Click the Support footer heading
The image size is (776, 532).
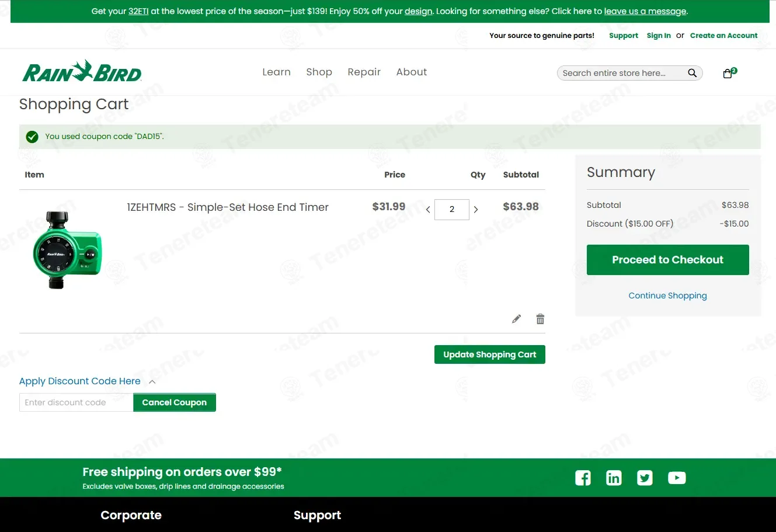(x=317, y=515)
